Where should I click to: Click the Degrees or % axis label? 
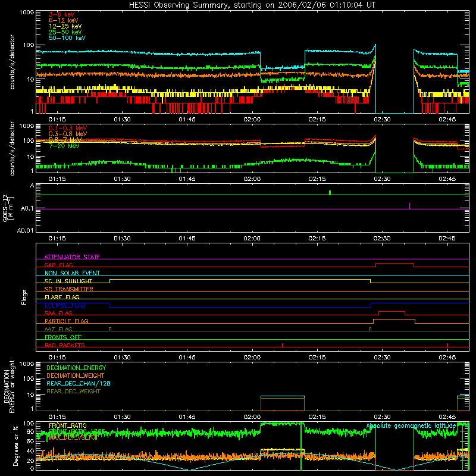(x=15, y=446)
